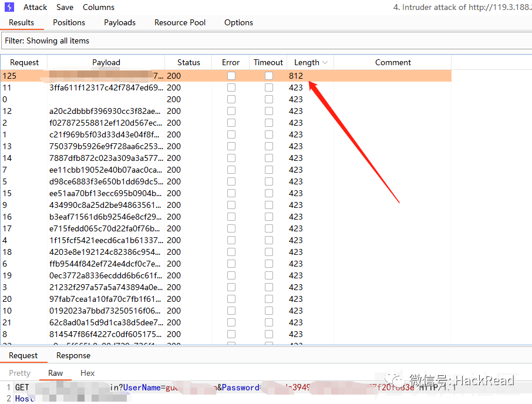Image resolution: width=532 pixels, height=404 pixels.
Task: Select payload 1f15fcf5421eecd6ca1b61337...
Action: coord(106,240)
